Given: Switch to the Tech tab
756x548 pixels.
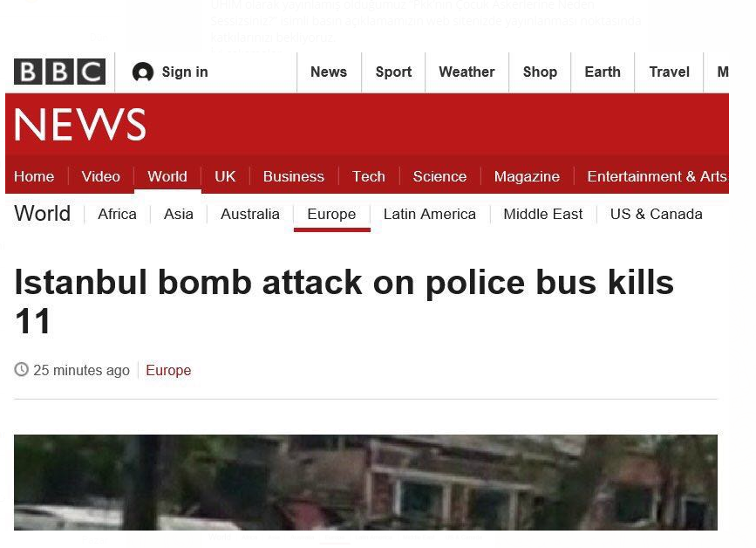Looking at the screenshot, I should pyautogui.click(x=369, y=176).
